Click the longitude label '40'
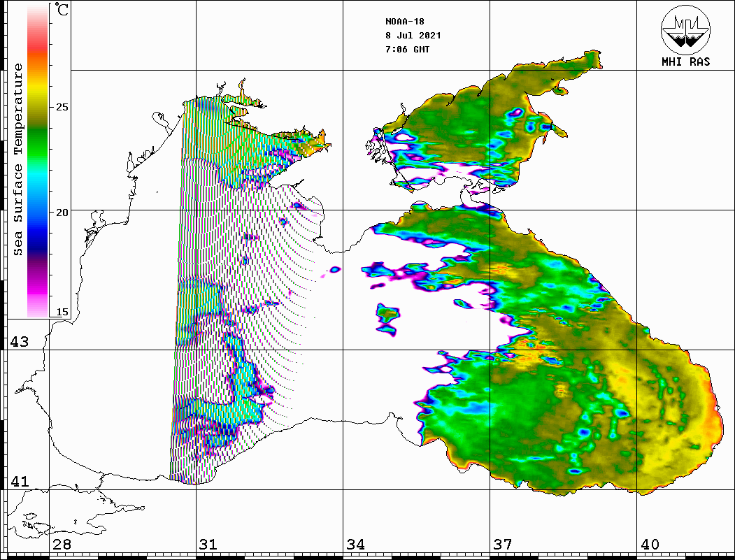The image size is (735, 560). click(x=650, y=545)
